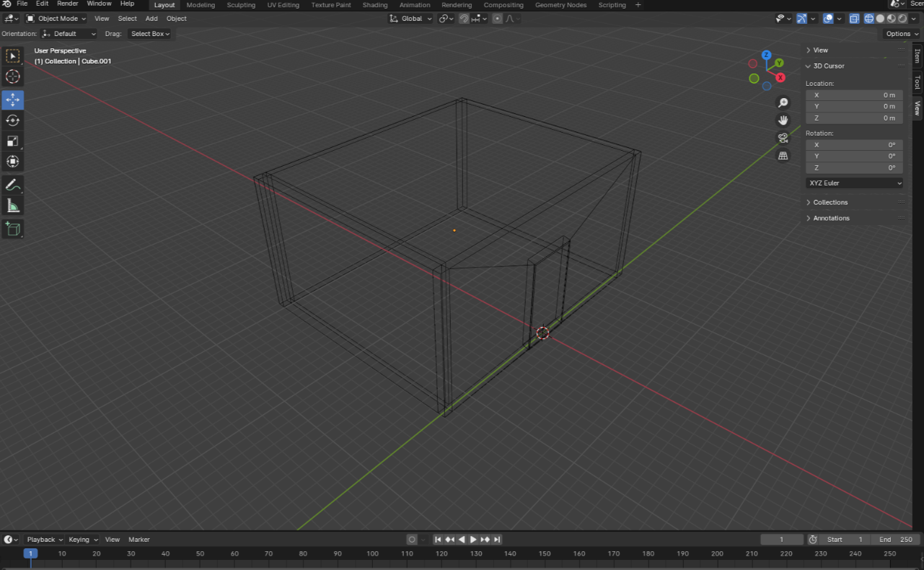Toggle orthographic/perspective grid icon

[783, 156]
